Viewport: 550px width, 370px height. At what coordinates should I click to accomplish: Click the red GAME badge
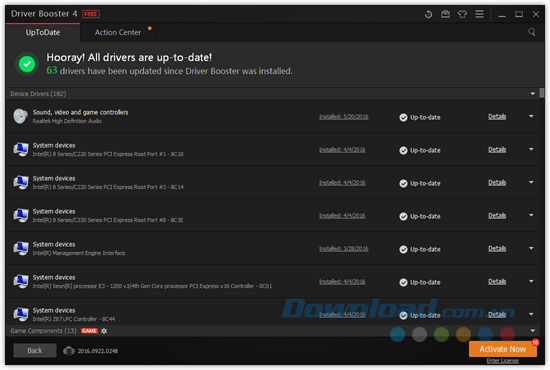click(89, 331)
